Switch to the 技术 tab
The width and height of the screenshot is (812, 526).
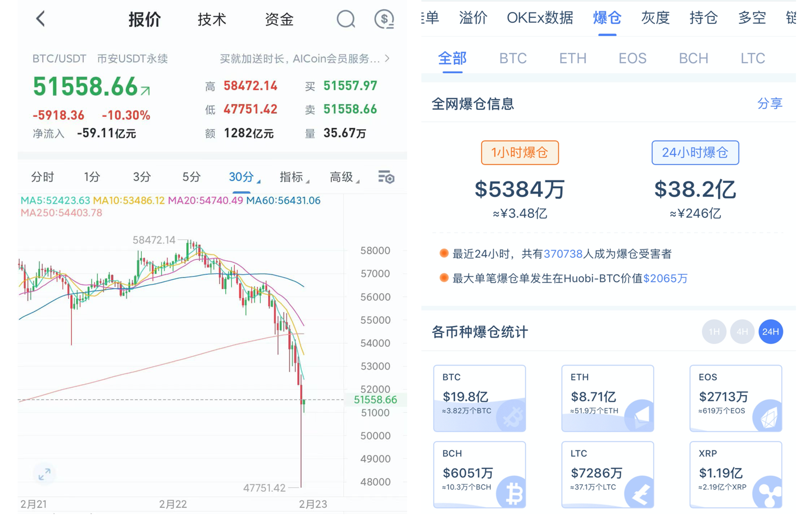coord(212,19)
